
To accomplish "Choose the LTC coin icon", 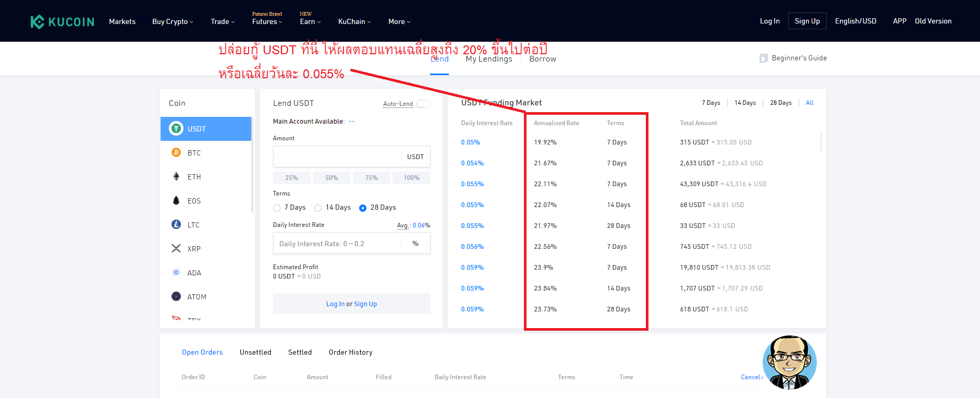I will click(x=176, y=224).
